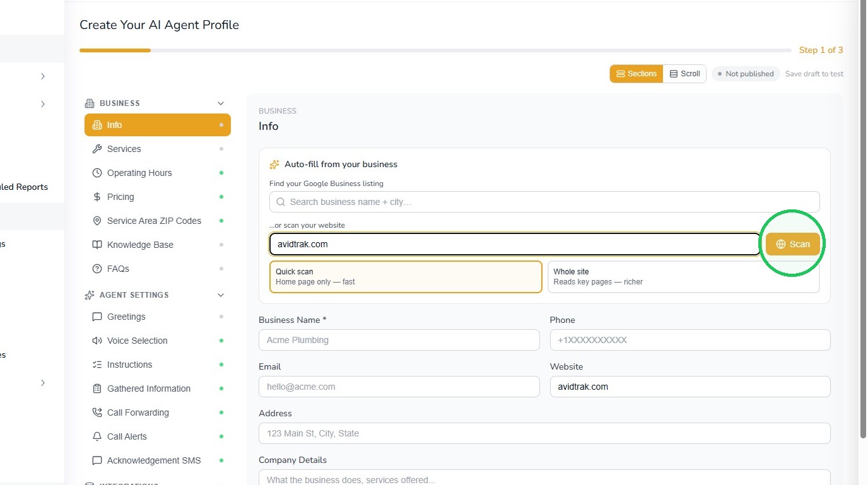Click the map pin Service Area icon
The image size is (868, 485).
(x=97, y=221)
